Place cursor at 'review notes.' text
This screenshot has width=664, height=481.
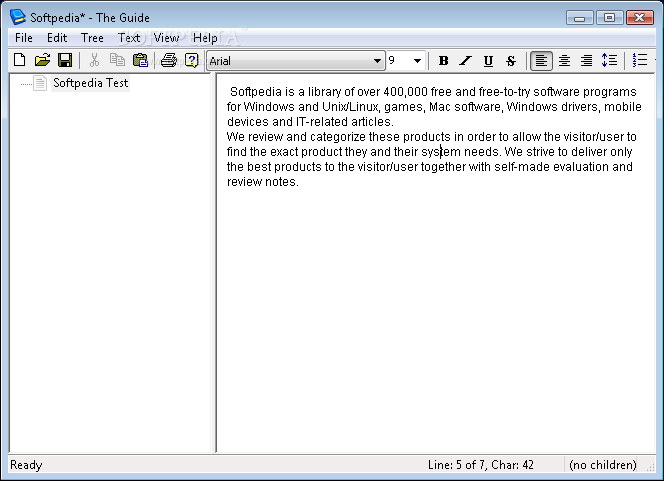coord(263,182)
